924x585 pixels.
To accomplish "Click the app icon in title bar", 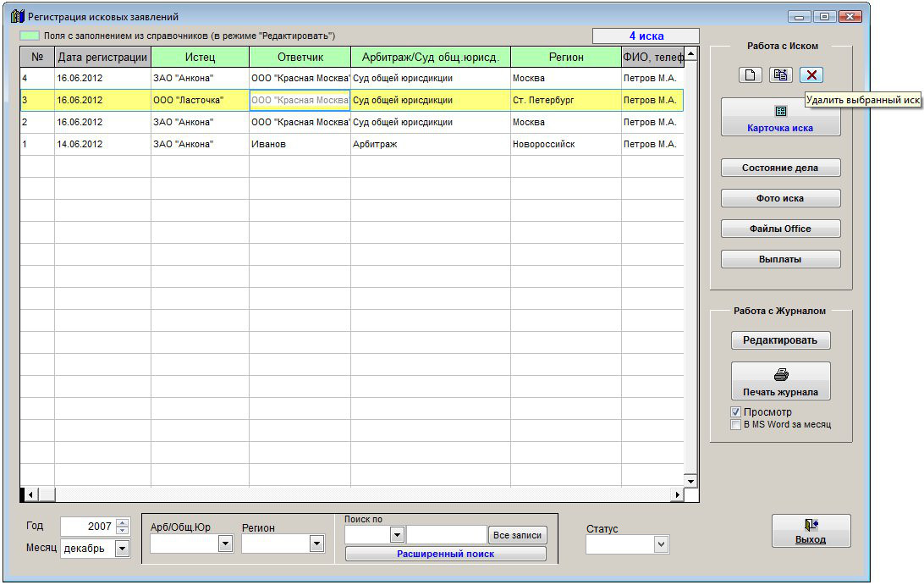I will [17, 17].
